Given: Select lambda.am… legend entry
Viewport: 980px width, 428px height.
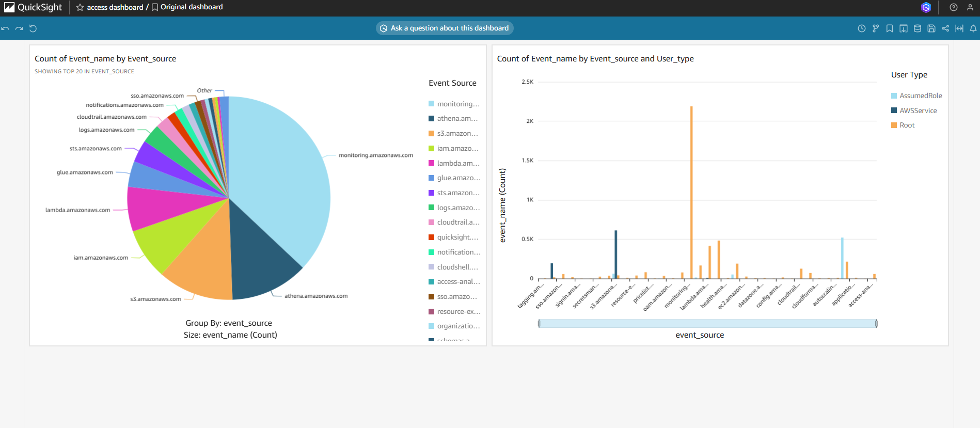Looking at the screenshot, I should [454, 163].
